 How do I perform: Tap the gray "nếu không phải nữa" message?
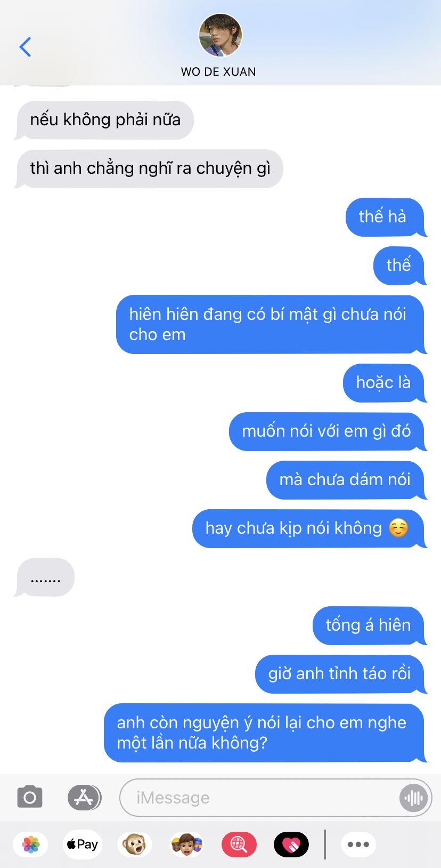[104, 120]
